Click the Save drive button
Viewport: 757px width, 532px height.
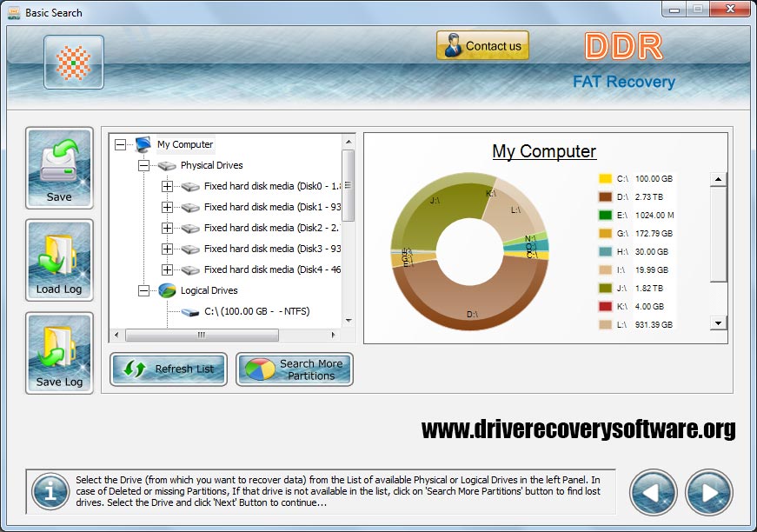pos(59,168)
